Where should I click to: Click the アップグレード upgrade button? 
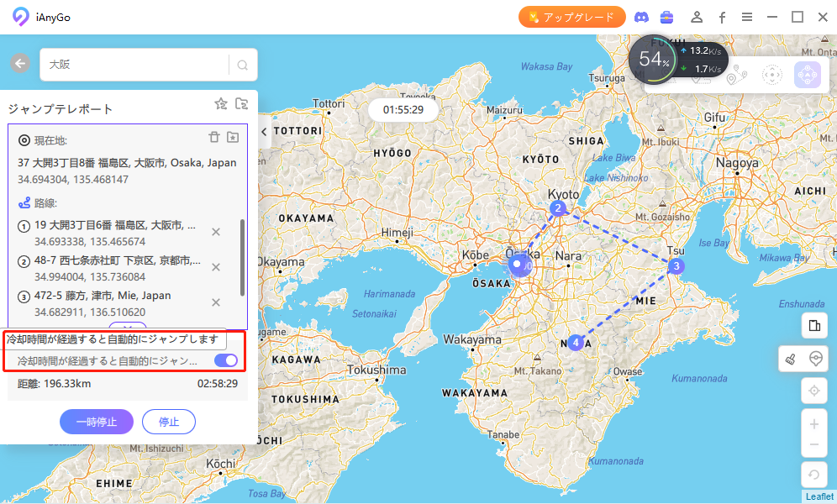coord(571,17)
